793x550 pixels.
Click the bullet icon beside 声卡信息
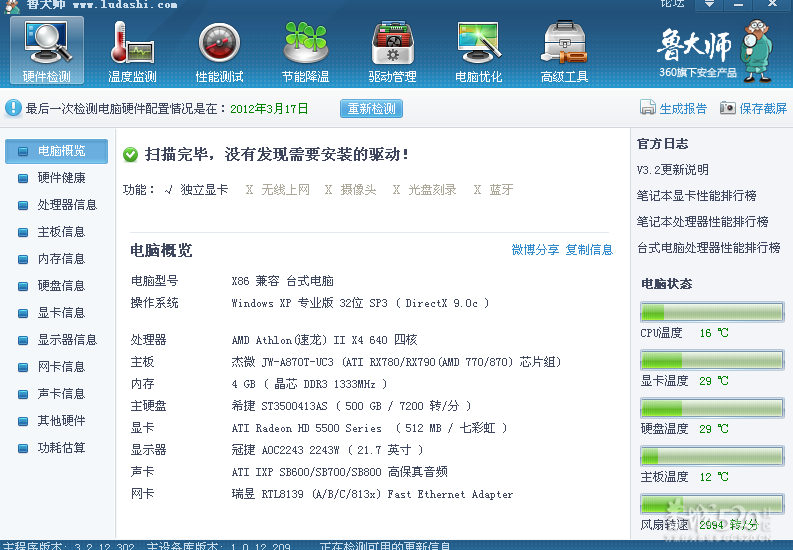pos(23,394)
